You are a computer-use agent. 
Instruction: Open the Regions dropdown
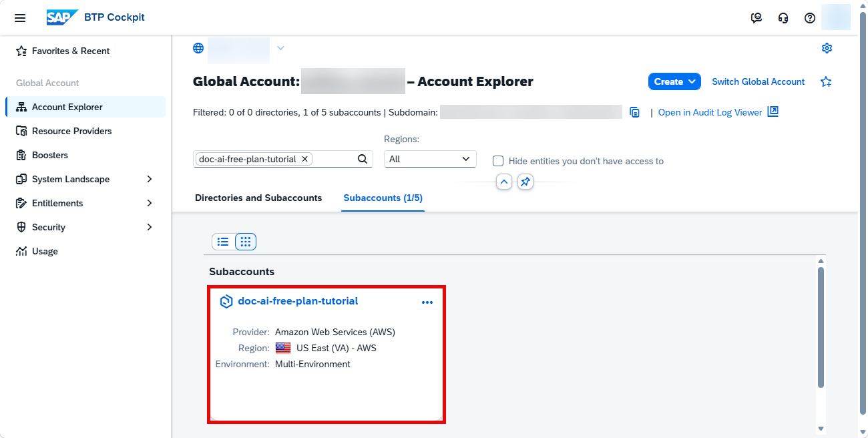[x=430, y=159]
